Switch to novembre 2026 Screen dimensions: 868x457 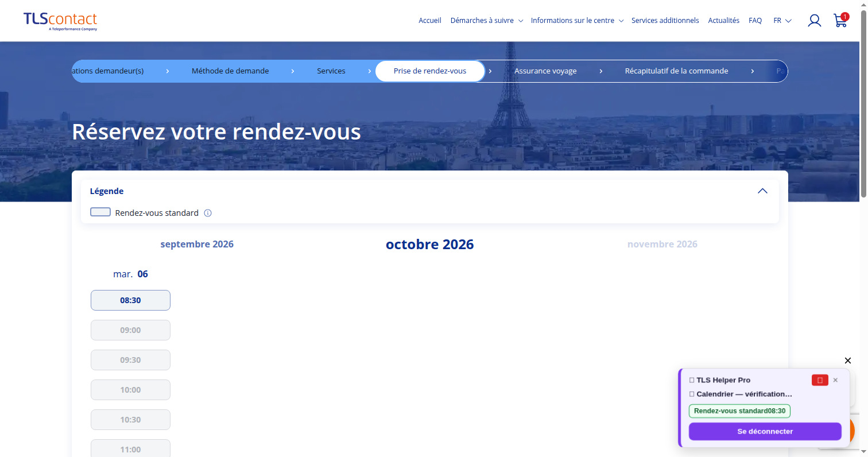coord(662,244)
